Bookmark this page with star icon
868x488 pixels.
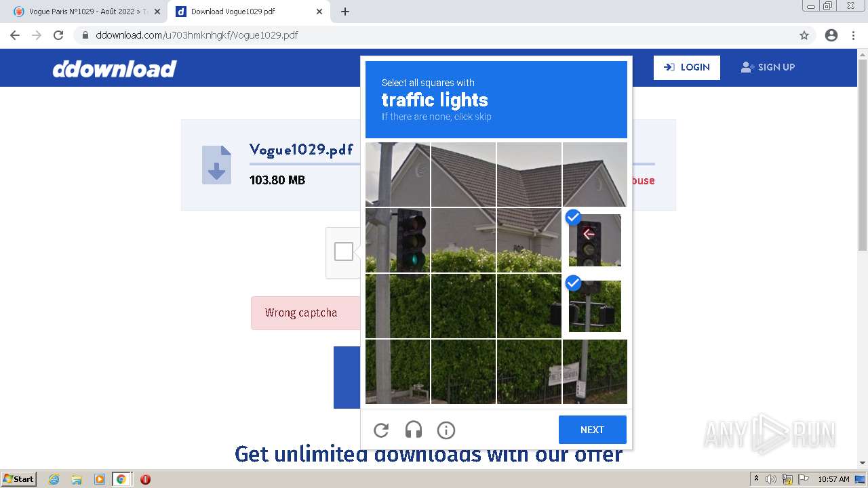point(804,35)
